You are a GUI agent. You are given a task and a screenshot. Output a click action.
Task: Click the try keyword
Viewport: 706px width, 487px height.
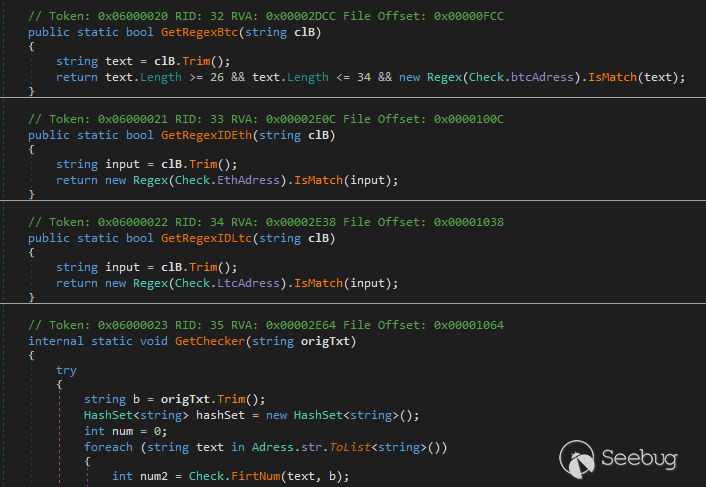pos(66,371)
